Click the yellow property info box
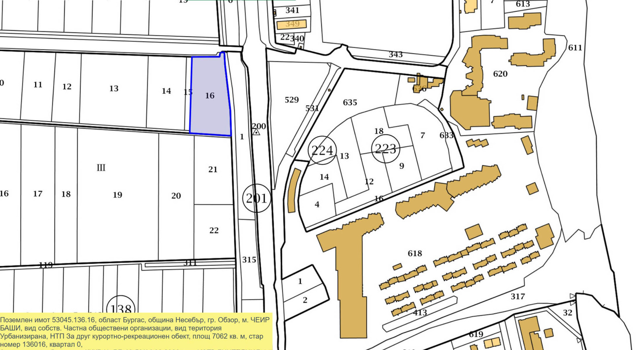The height and width of the screenshot is (350, 644). (x=135, y=331)
